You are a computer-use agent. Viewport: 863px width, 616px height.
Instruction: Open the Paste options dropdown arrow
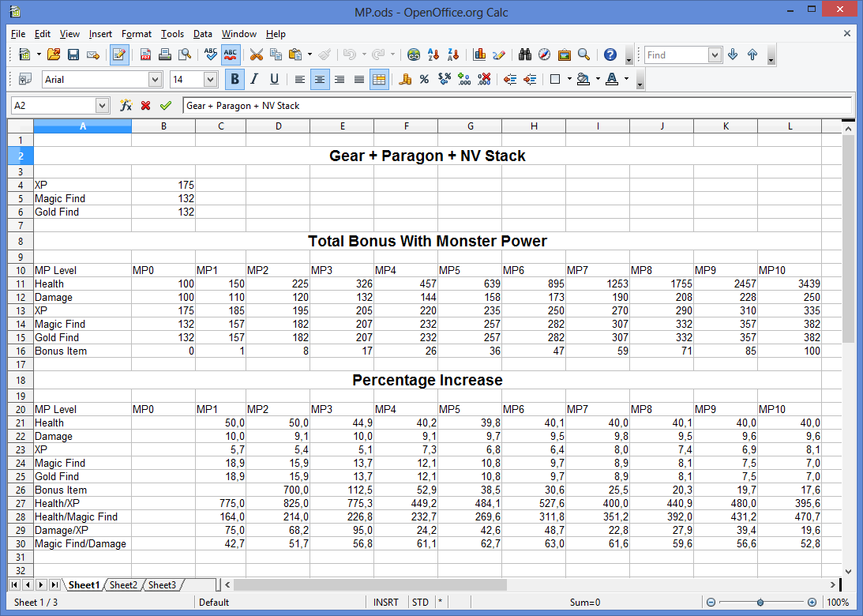coord(310,54)
